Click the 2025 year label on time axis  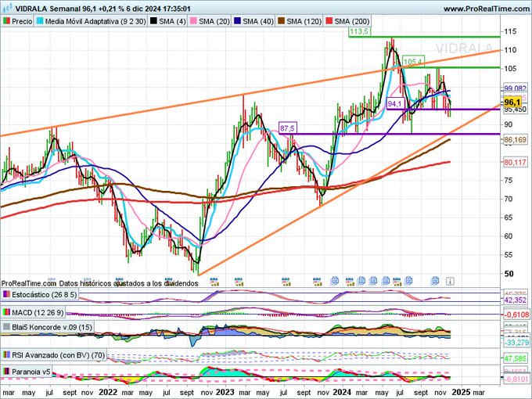461,392
